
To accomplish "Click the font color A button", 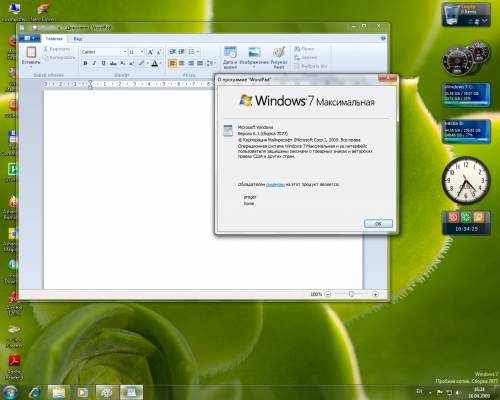I will point(155,63).
